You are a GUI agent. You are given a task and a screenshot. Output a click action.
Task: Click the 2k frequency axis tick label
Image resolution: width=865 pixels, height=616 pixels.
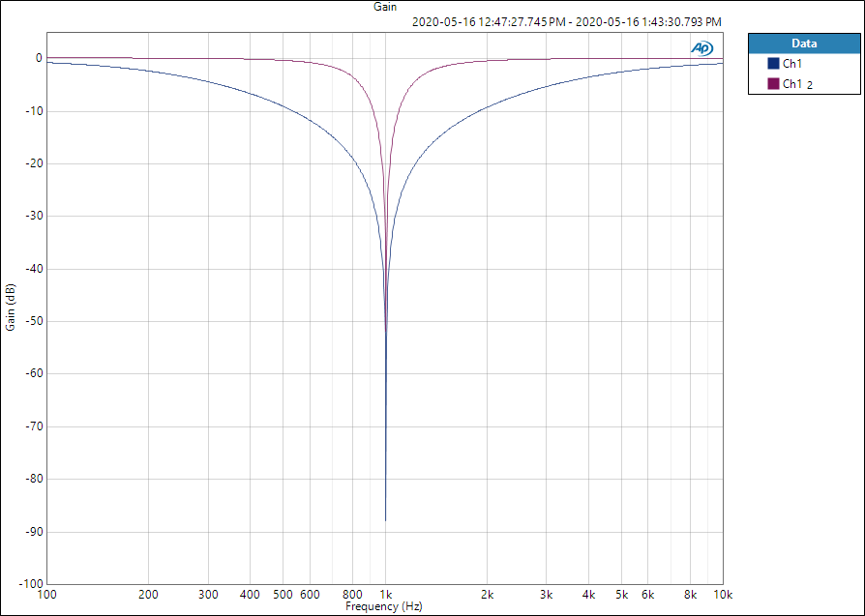tap(487, 595)
